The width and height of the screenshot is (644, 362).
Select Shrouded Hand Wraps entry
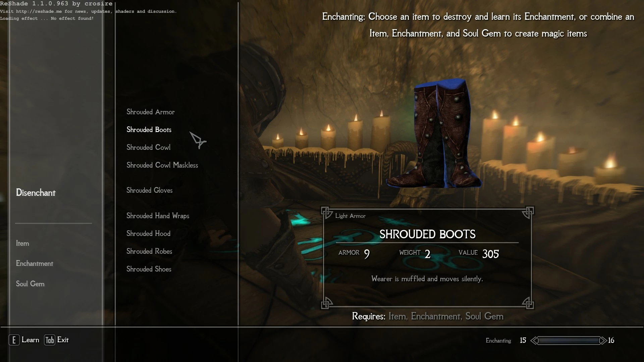point(158,216)
